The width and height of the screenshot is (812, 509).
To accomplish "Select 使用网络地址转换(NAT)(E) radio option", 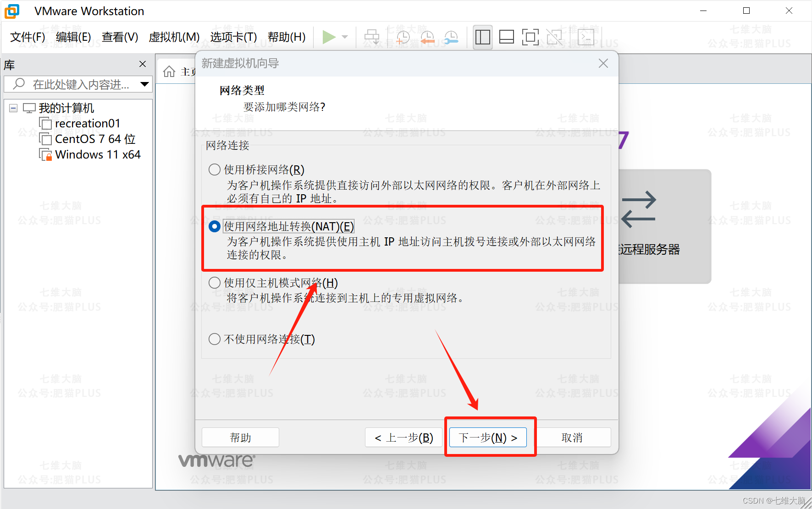I will click(215, 226).
